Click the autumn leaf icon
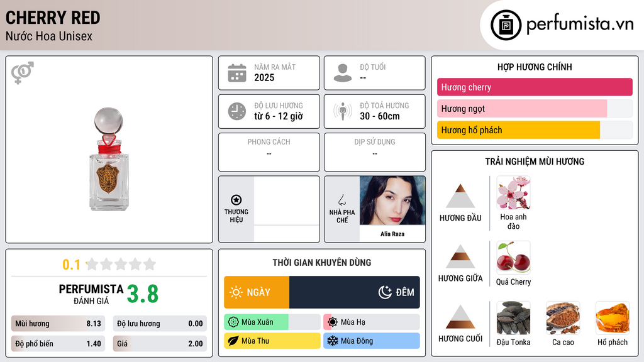 (233, 341)
